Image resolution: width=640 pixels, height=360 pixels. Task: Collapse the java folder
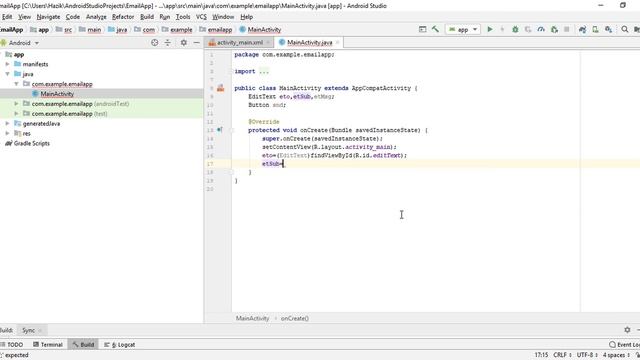tap(7, 74)
